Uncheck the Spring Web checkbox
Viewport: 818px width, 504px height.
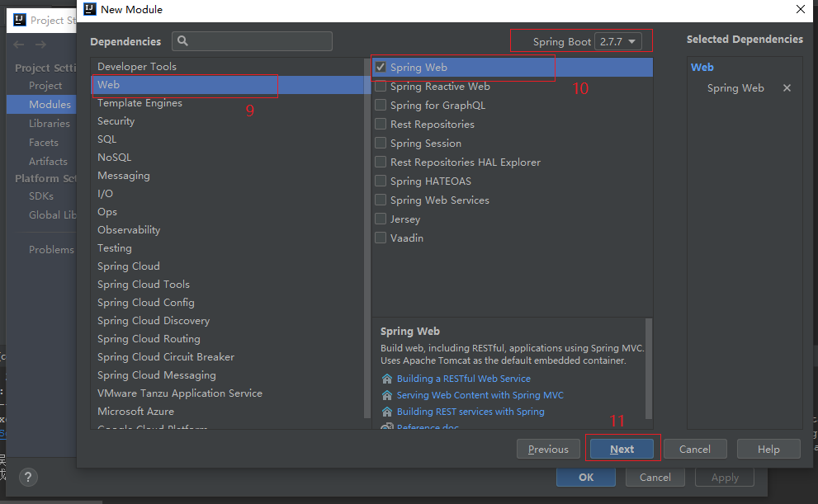381,68
